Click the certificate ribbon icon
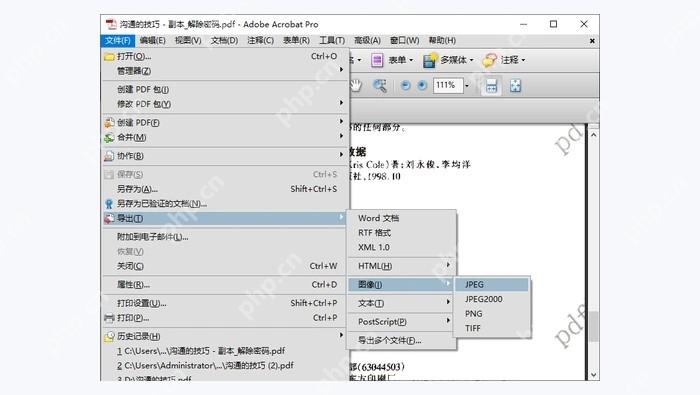700x395 pixels. point(109,204)
